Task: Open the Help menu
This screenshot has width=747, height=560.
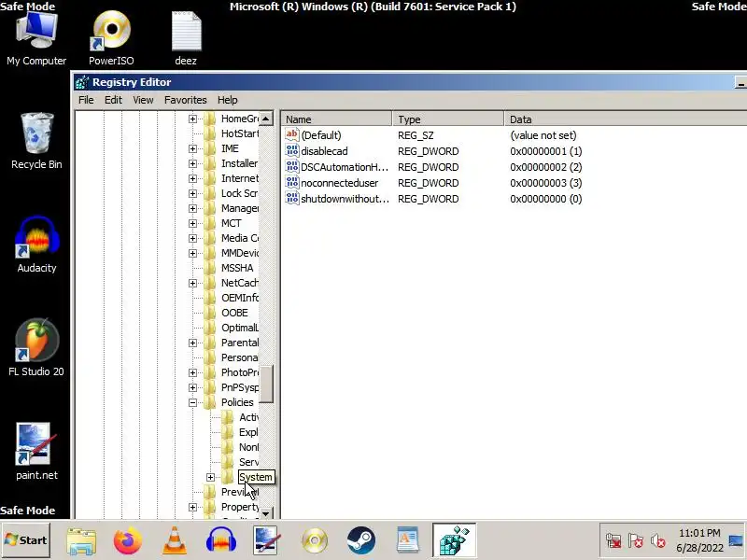Action: pos(227,100)
